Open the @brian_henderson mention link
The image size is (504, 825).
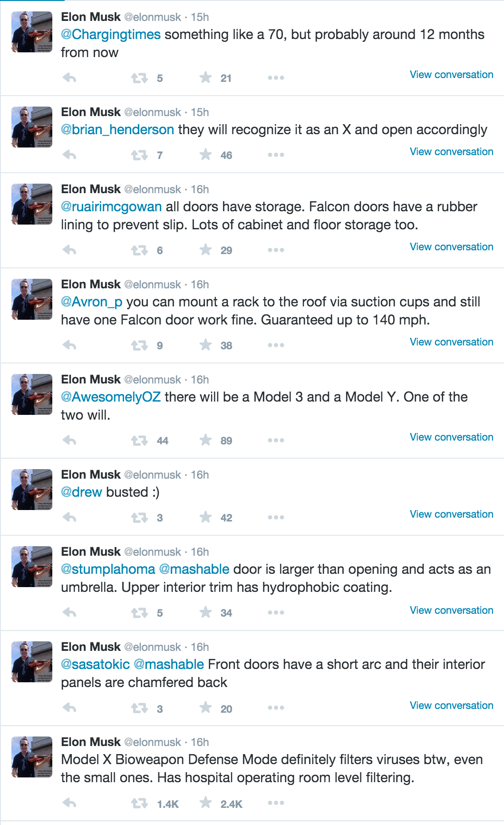(x=117, y=130)
